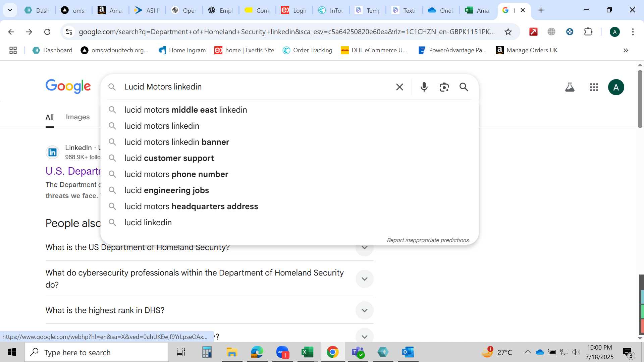Image resolution: width=644 pixels, height=362 pixels.
Task: Click the address bar URL
Action: [287, 32]
